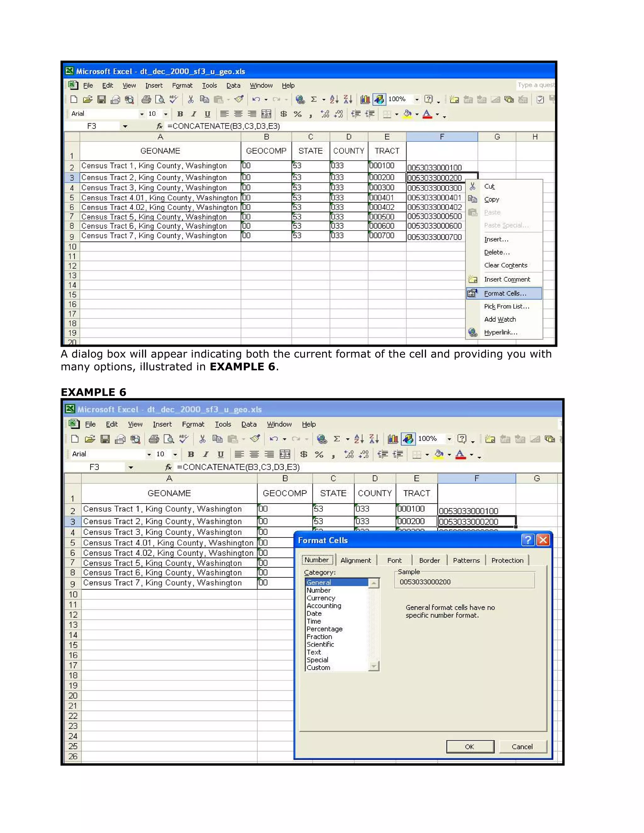
Task: Click Save icon in Excel window showing context menu
Action: point(102,100)
